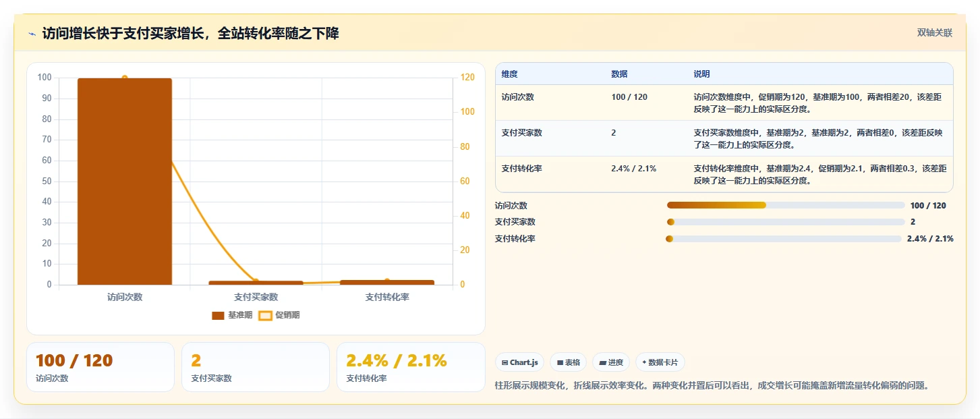This screenshot has width=980, height=419.
Task: Click the 访问次数 x-axis label under chart
Action: tap(125, 297)
